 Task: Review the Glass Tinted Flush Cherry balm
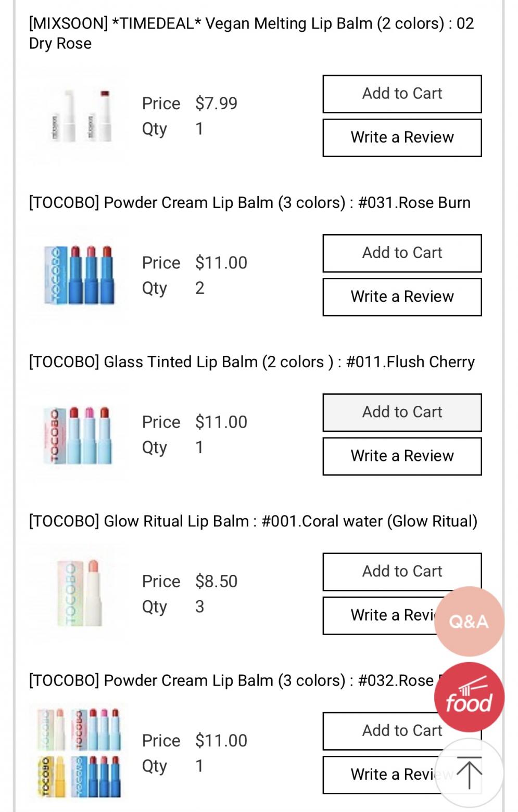[x=402, y=456]
